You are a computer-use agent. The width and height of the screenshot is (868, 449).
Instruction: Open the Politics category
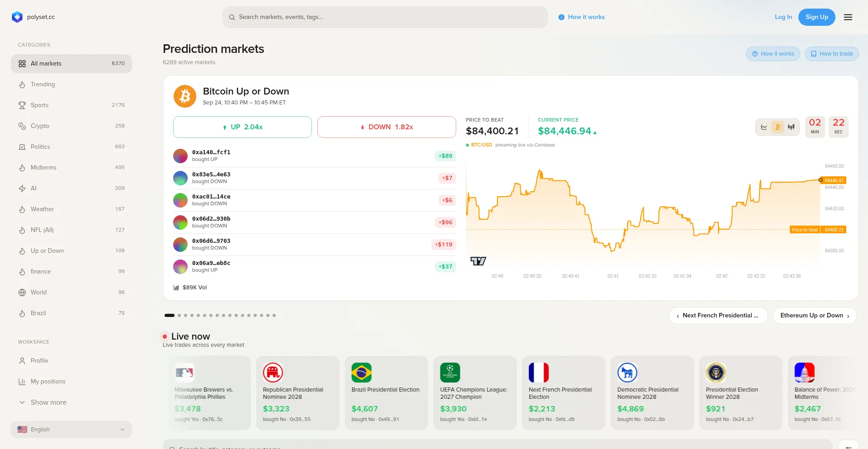pyautogui.click(x=71, y=147)
